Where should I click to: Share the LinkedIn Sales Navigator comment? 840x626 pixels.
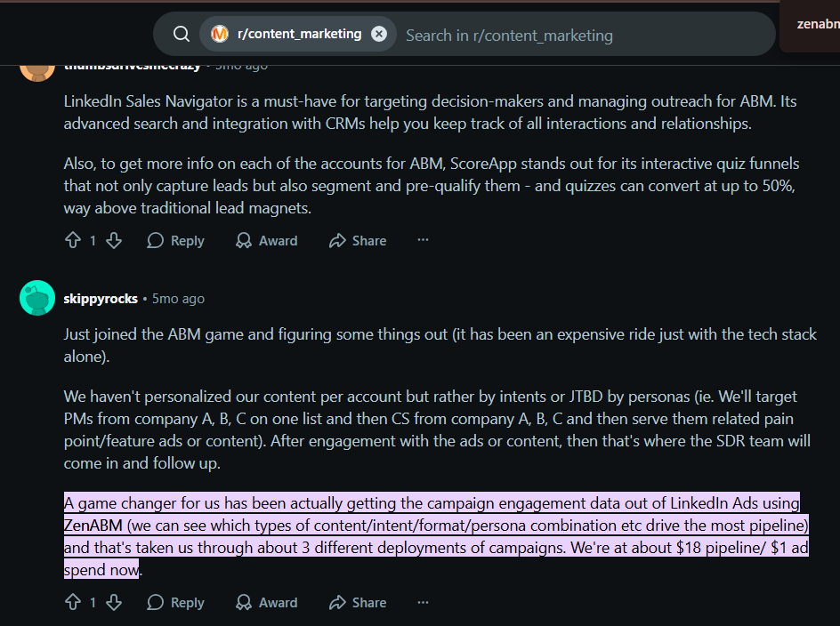(358, 241)
